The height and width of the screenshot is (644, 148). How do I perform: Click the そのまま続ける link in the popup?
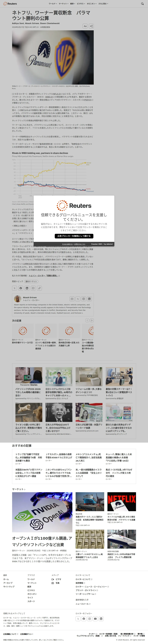point(67,244)
